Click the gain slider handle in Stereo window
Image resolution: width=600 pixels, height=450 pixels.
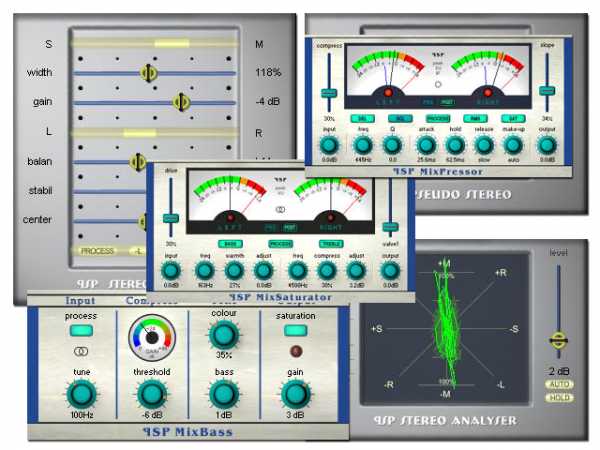181,102
